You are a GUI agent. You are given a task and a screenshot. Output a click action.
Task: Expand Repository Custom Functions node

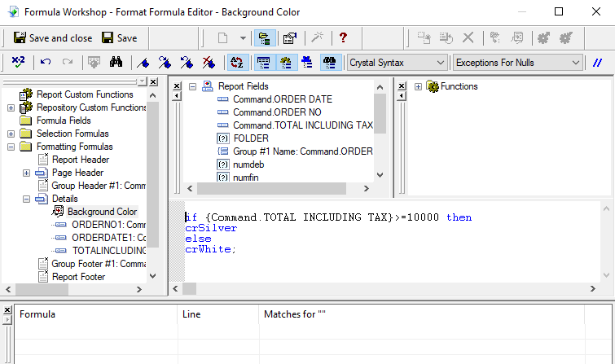11,107
